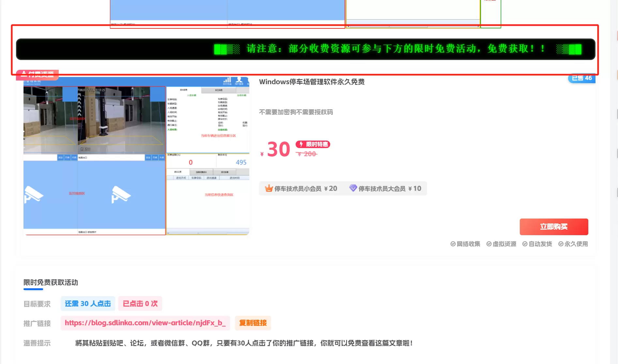618x364 pixels.
Task: Click the 已点击 0 次 tag
Action: tap(140, 304)
